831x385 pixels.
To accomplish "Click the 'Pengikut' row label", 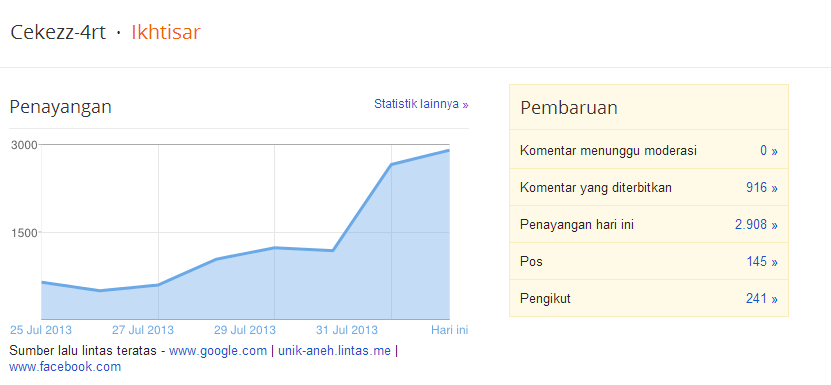I will [545, 299].
